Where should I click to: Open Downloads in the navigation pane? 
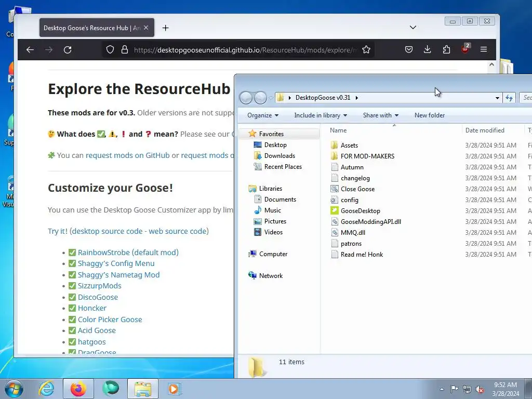[280, 156]
